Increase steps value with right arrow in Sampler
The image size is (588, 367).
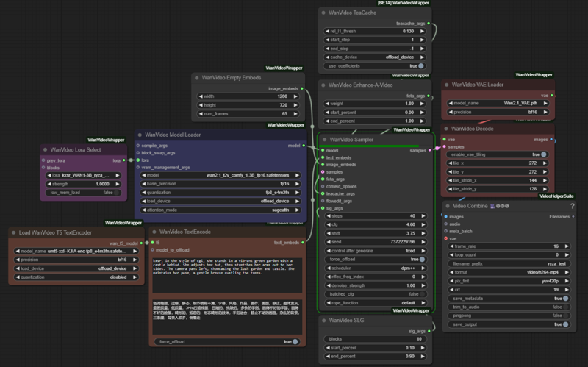(x=427, y=215)
